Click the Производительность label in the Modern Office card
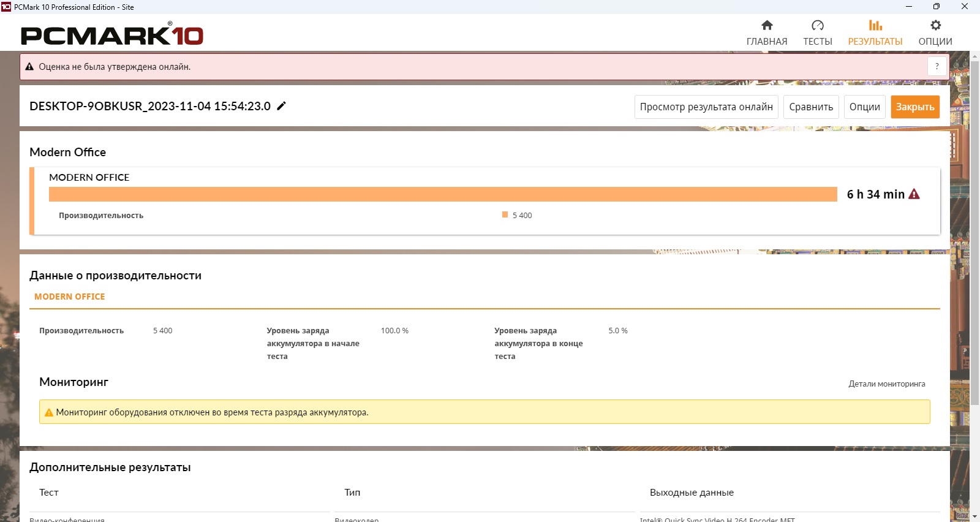Screen dimensions: 980x522 (101, 216)
